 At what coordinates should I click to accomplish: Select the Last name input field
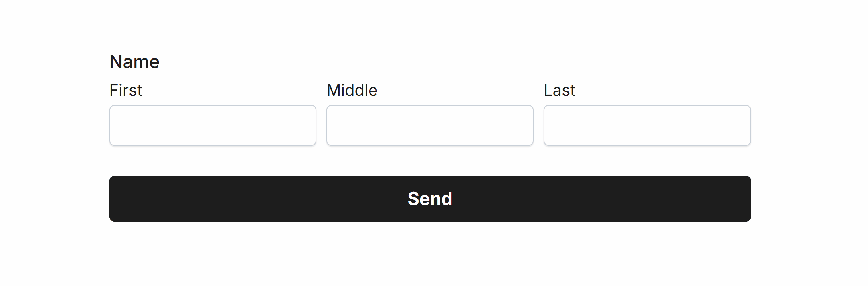tap(647, 125)
